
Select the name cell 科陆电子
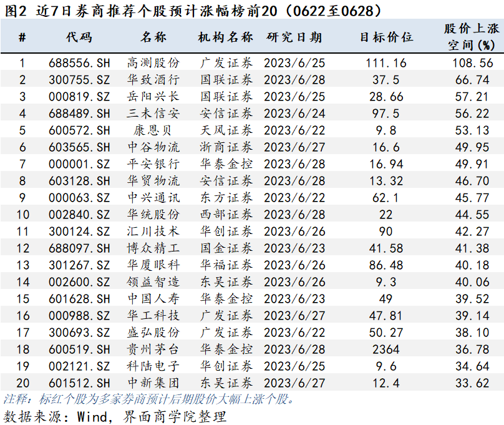pyautogui.click(x=153, y=366)
